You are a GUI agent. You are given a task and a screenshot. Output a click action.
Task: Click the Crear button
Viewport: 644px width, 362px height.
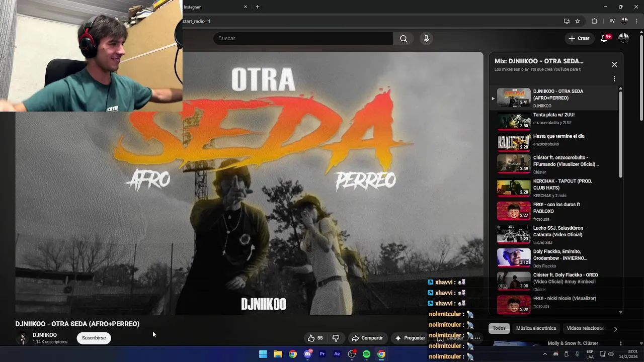pos(579,38)
